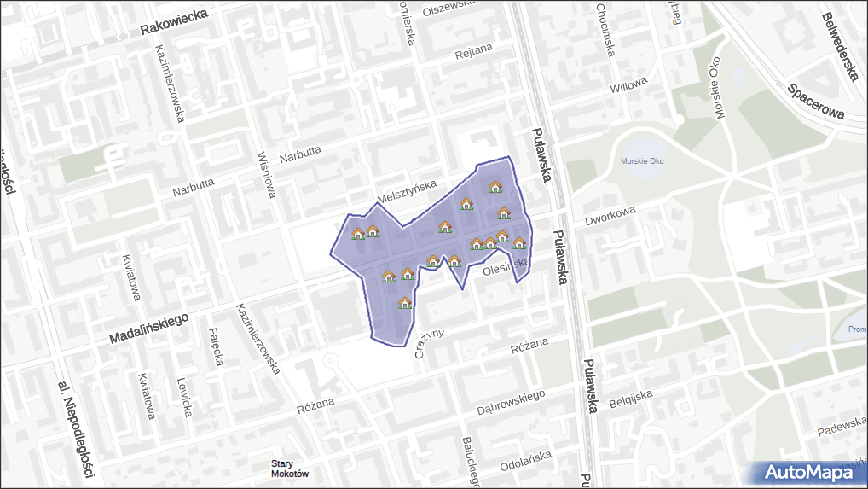Click the Wiśniowa street label
Image resolution: width=868 pixels, height=489 pixels.
[x=267, y=175]
